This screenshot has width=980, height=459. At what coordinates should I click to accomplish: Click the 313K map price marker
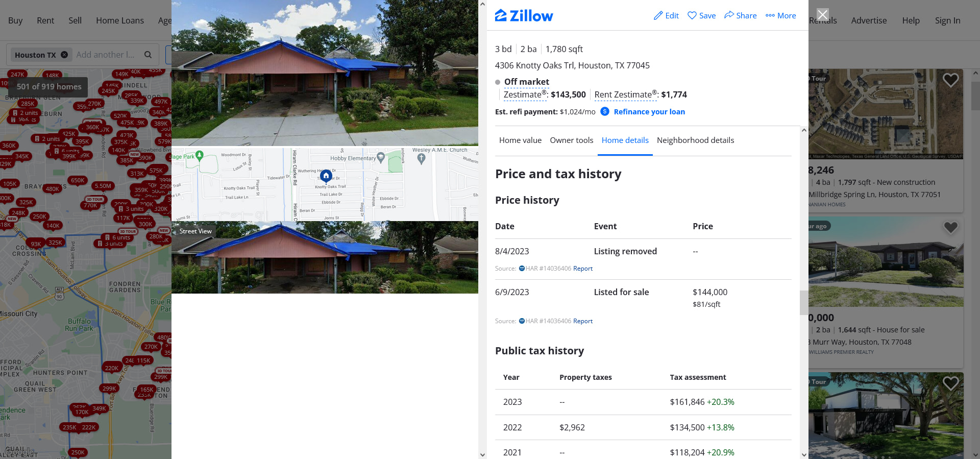point(137,174)
